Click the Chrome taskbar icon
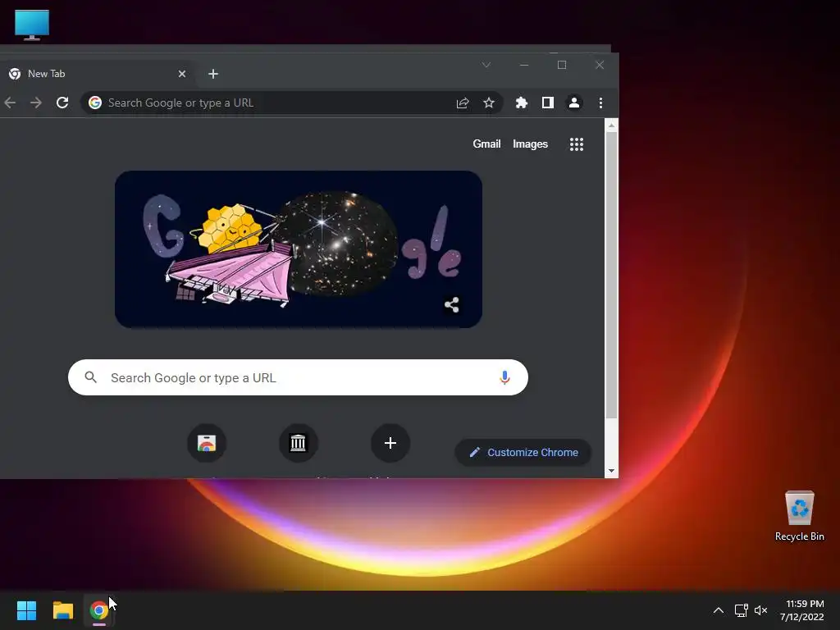Viewport: 840px width, 630px height. coord(99,610)
